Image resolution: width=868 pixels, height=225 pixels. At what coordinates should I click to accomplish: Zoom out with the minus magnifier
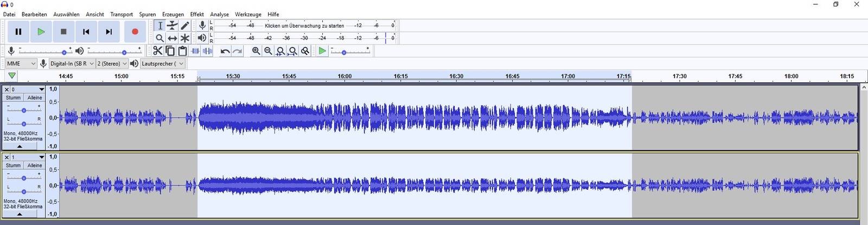268,51
